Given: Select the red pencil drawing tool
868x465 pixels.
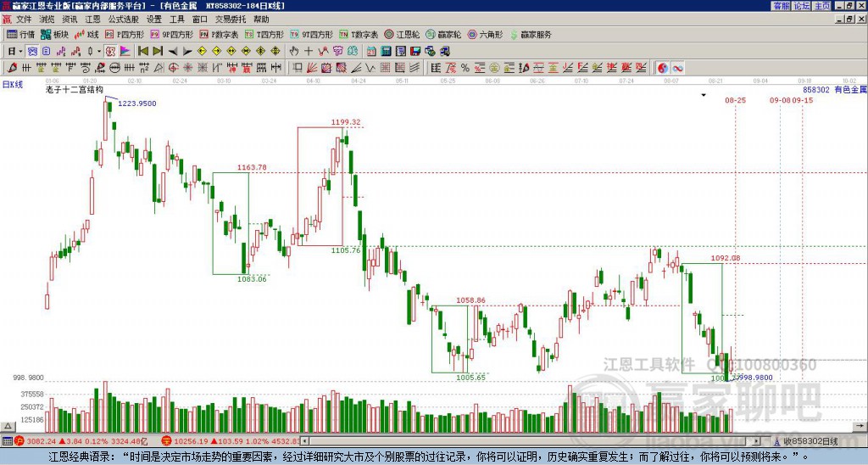Looking at the screenshot, I should click(12, 68).
